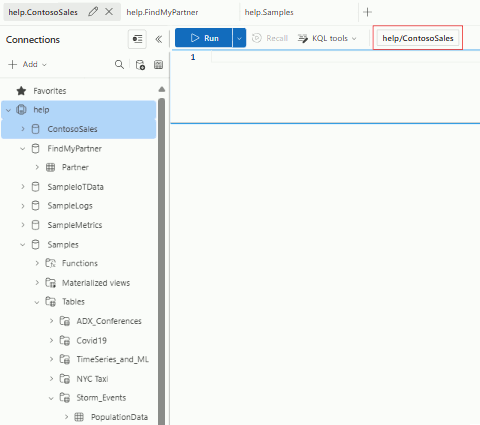Search connections with magnifier icon
The image size is (480, 425).
coord(119,64)
